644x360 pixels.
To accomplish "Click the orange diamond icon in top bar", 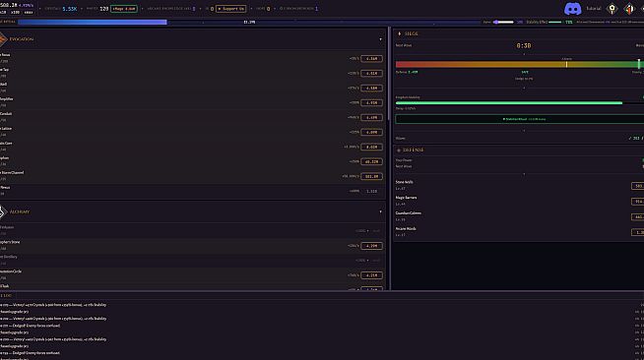I will click(x=629, y=9).
